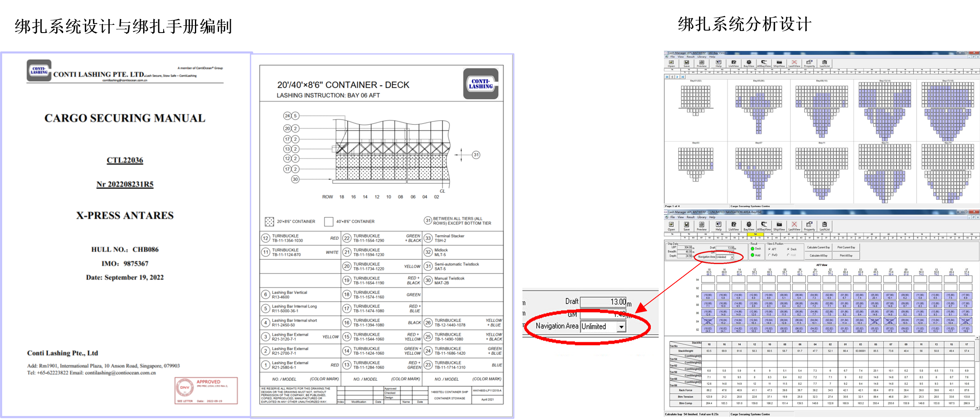This screenshot has width=980, height=419.
Task: Open ListView in Bay054 window
Action: (x=734, y=226)
